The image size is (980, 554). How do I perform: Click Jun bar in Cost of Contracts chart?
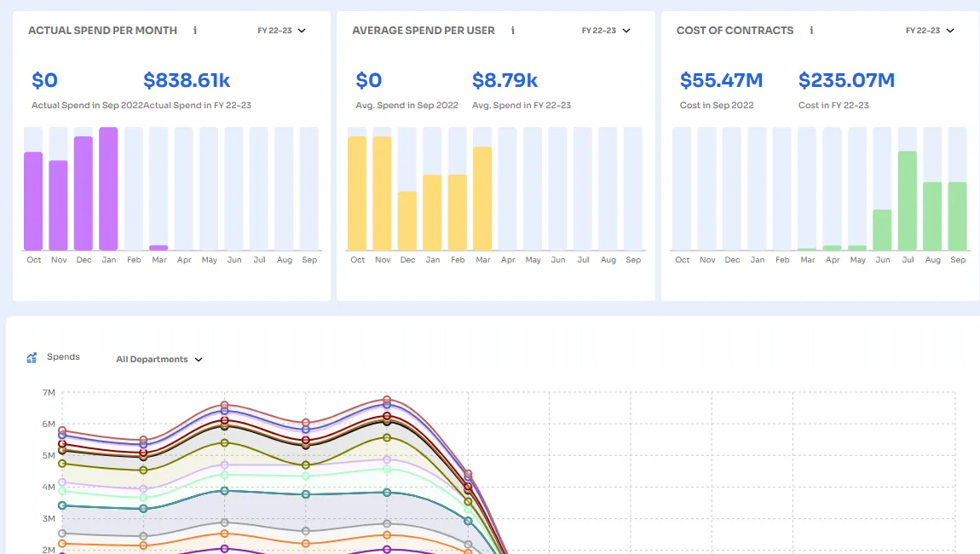(x=882, y=229)
